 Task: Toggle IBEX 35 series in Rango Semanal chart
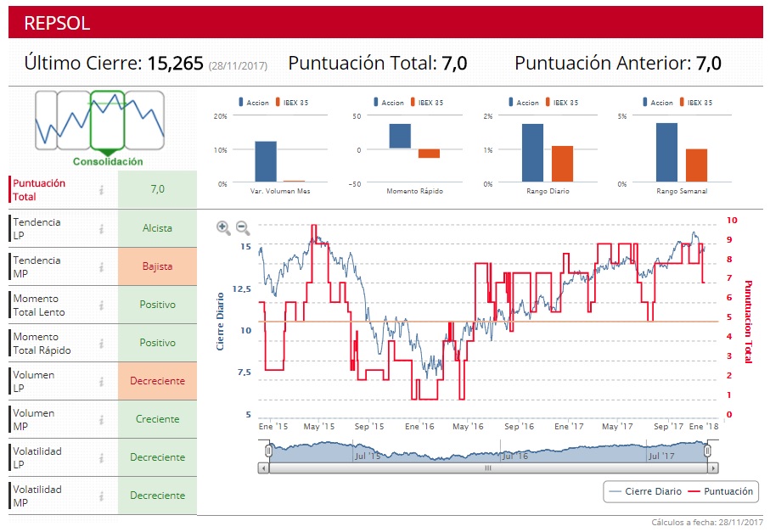[696, 102]
